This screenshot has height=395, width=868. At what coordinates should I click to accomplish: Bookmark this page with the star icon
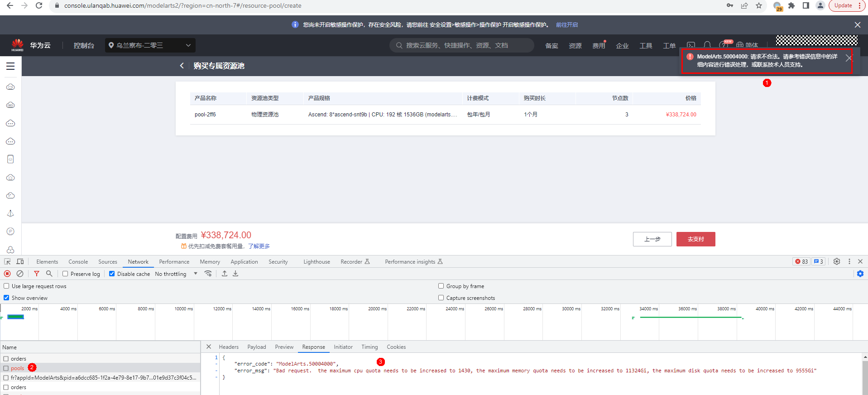tap(759, 5)
